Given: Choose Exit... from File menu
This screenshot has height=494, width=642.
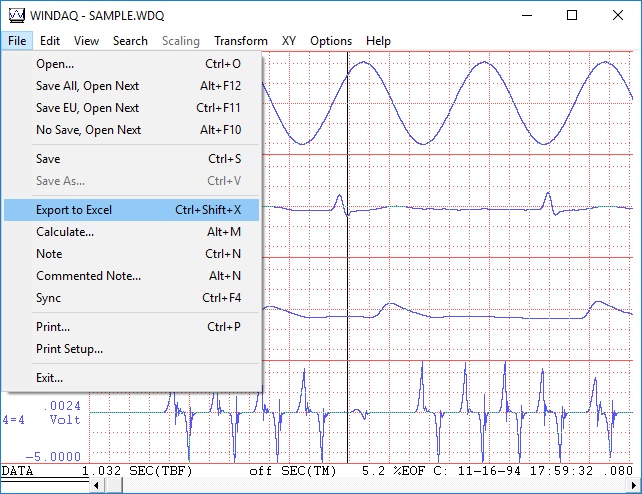Looking at the screenshot, I should pos(131,378).
